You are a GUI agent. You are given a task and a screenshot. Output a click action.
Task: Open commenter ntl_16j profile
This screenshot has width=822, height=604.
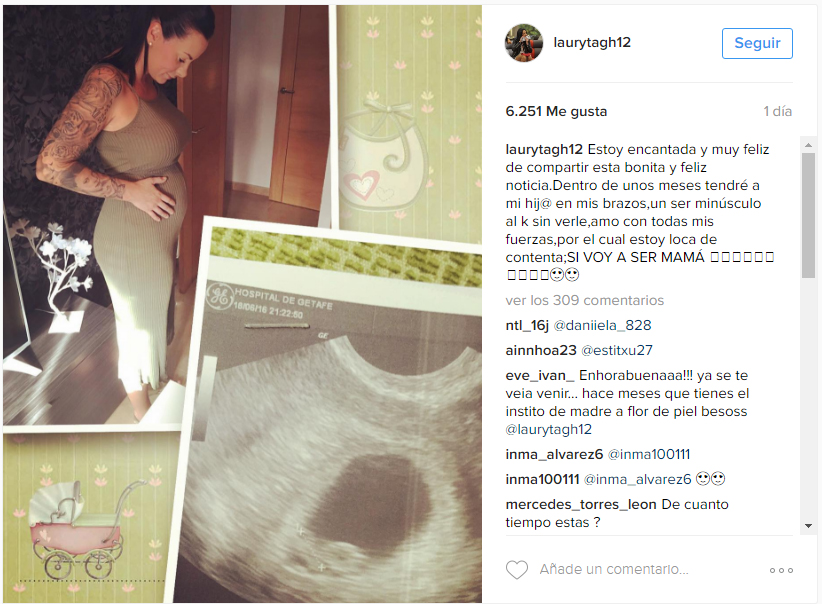point(527,326)
